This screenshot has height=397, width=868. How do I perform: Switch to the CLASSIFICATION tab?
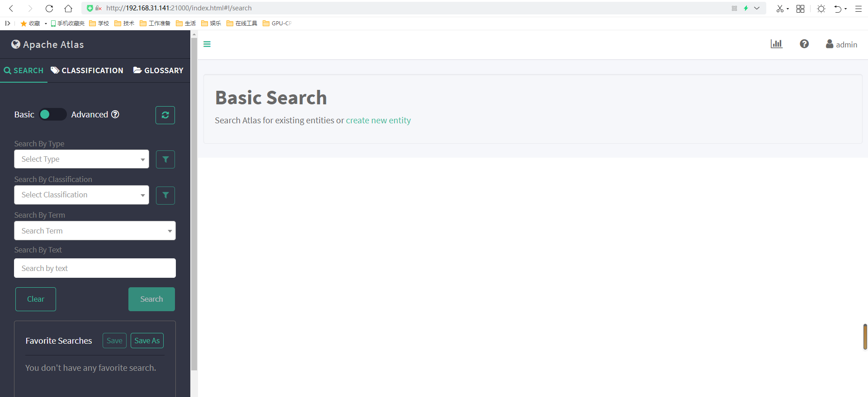87,70
